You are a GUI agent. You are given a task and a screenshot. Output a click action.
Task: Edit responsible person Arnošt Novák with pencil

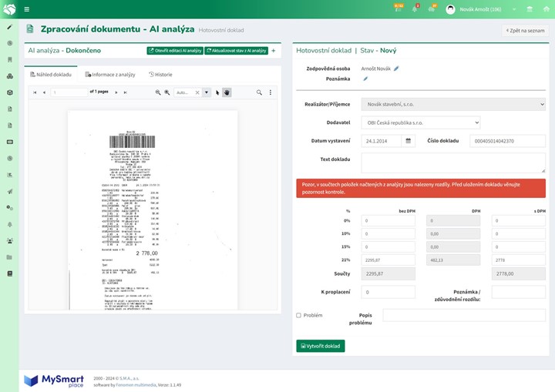click(x=396, y=69)
